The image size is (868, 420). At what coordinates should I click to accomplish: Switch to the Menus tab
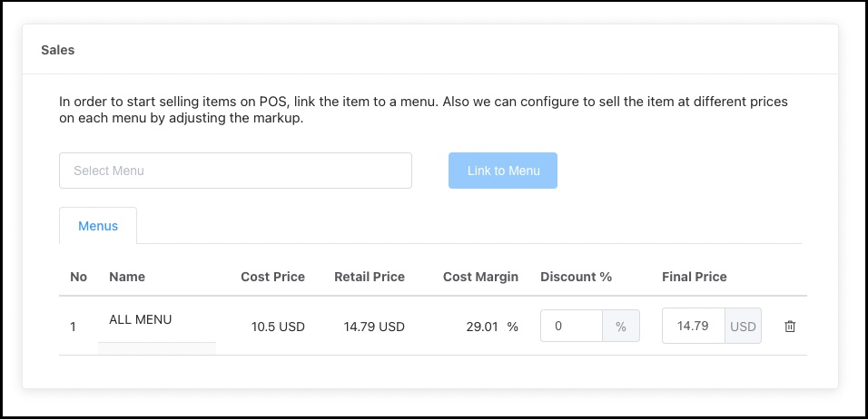pos(98,226)
